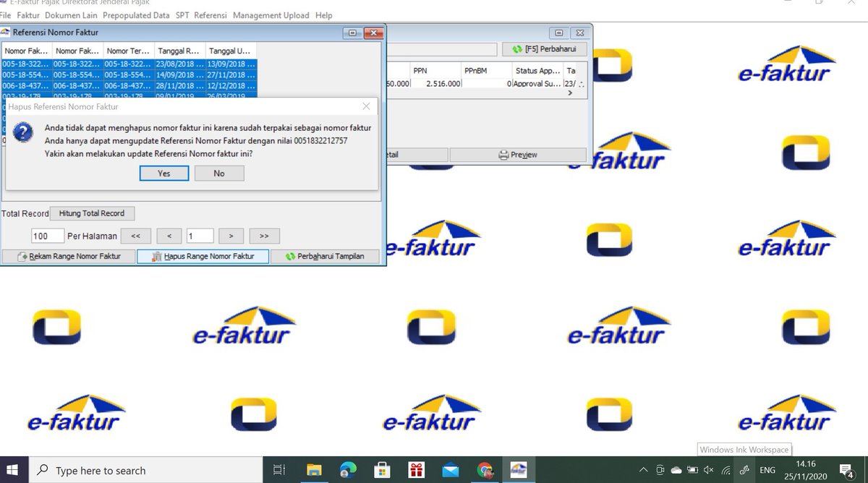
Task: Select the cell with date 23/08/2018
Action: click(180, 64)
